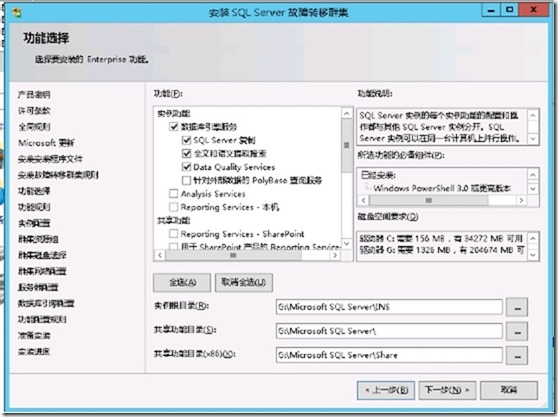Browse for the 实例根目录 folder

click(517, 307)
